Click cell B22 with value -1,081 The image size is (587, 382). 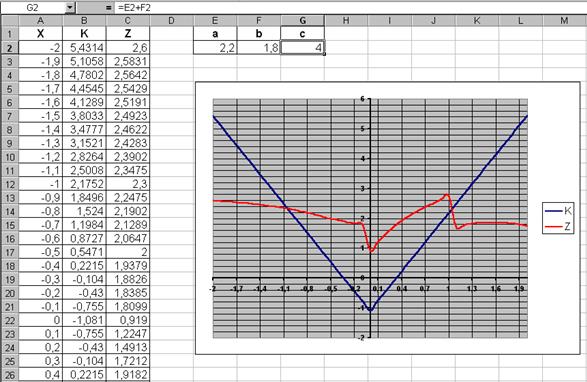click(84, 320)
